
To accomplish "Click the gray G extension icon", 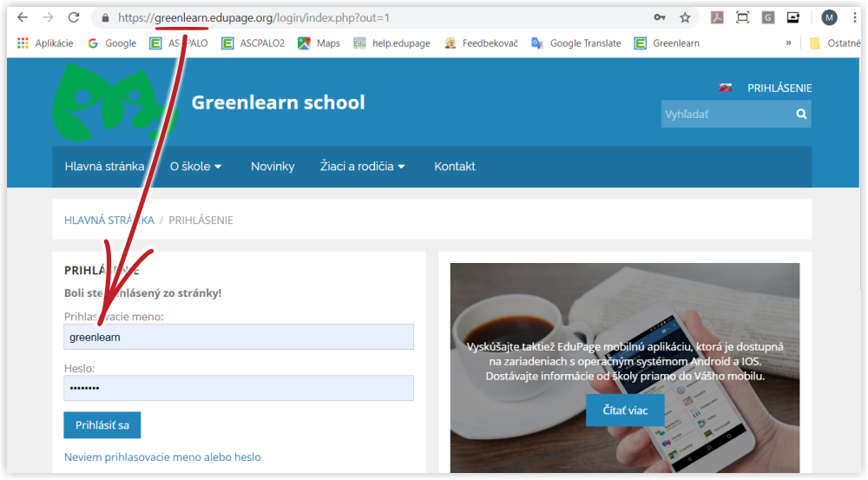I will point(768,17).
